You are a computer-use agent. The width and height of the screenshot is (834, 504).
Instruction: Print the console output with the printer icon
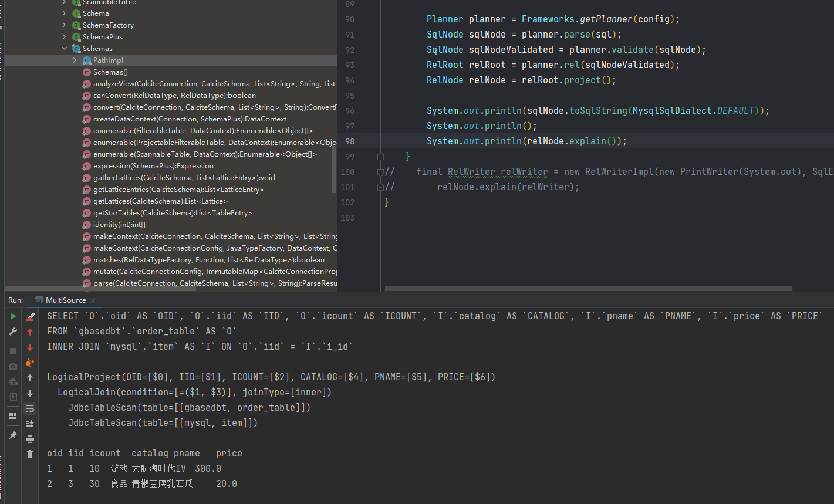pos(30,439)
